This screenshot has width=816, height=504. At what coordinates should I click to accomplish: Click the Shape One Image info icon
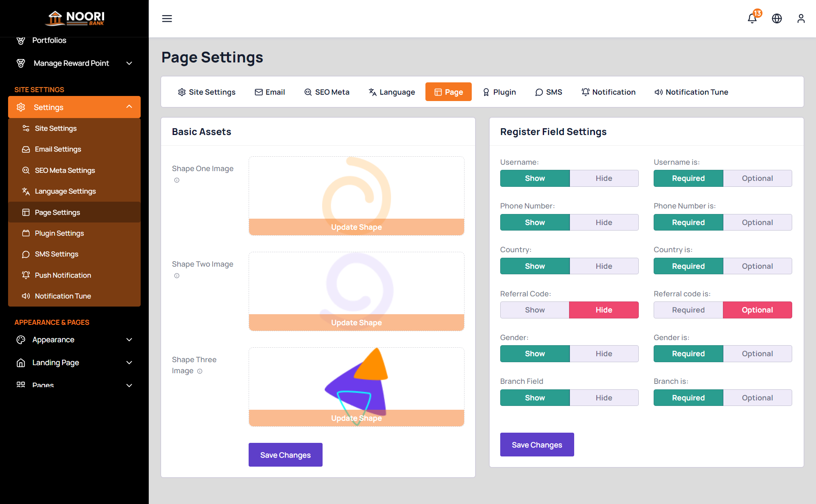coord(176,180)
